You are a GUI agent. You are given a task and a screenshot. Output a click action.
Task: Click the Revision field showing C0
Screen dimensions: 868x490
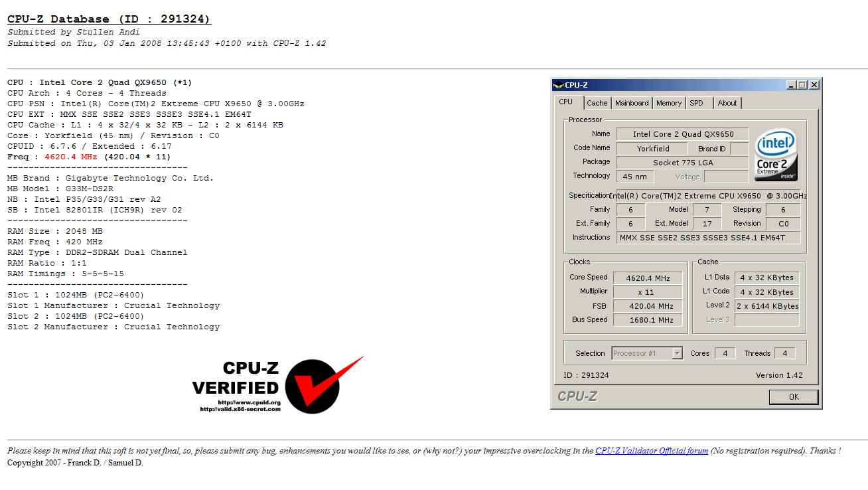pos(783,224)
